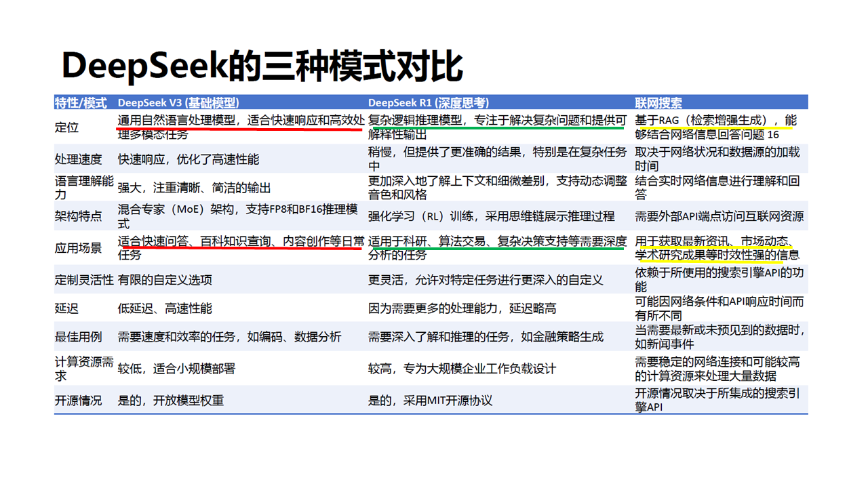Select cell 需要外部API端点访问互联网资源

[x=719, y=216]
